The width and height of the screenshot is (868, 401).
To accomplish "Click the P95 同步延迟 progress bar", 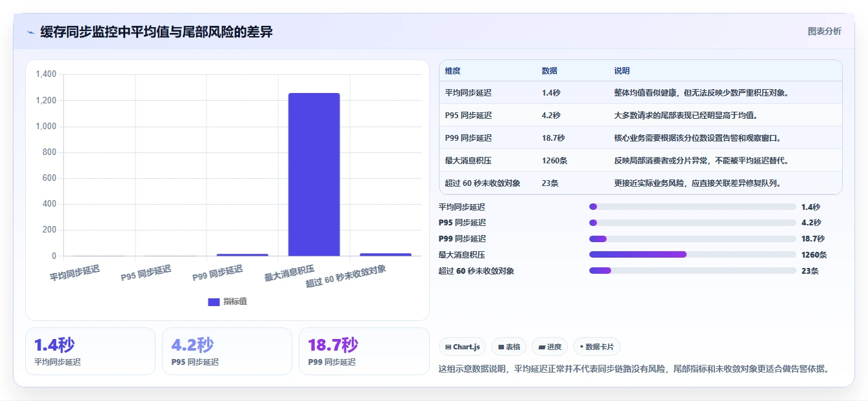I will pyautogui.click(x=692, y=223).
